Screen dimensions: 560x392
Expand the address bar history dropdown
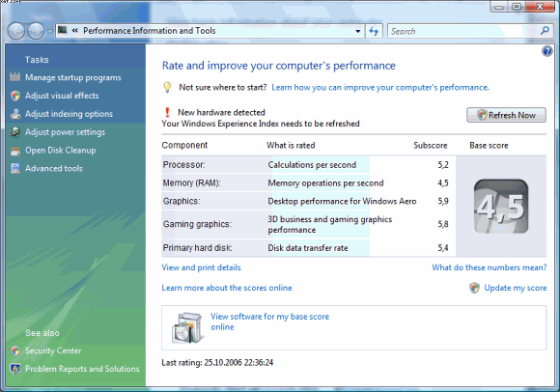[358, 31]
